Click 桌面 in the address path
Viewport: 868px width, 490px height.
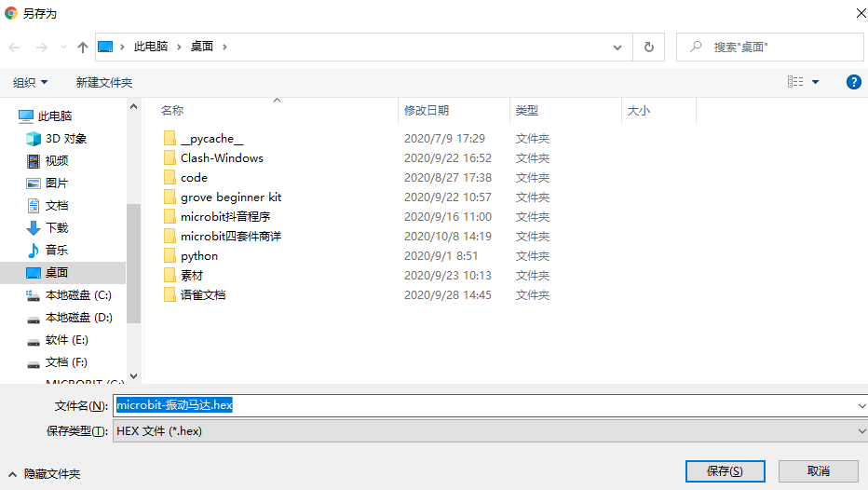point(202,47)
